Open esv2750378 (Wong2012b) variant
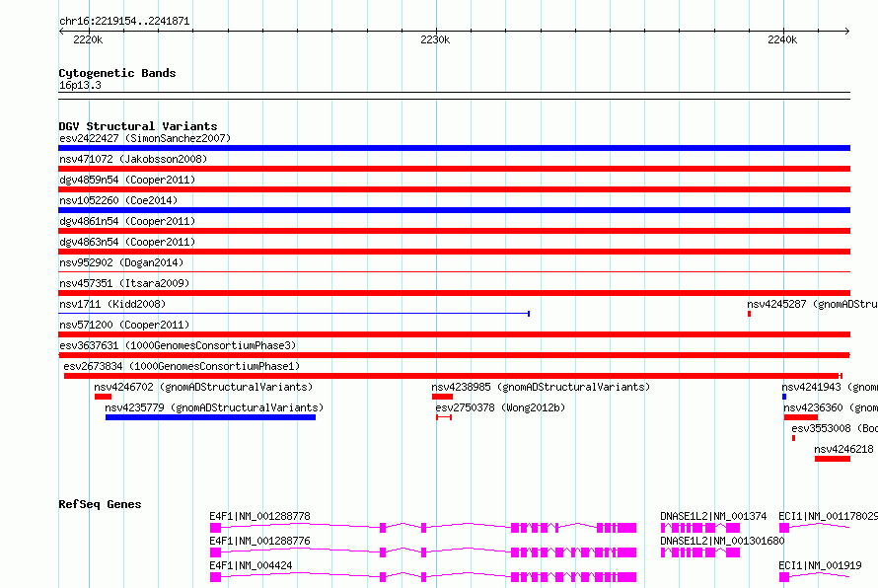Viewport: 878px width, 588px height. (444, 417)
